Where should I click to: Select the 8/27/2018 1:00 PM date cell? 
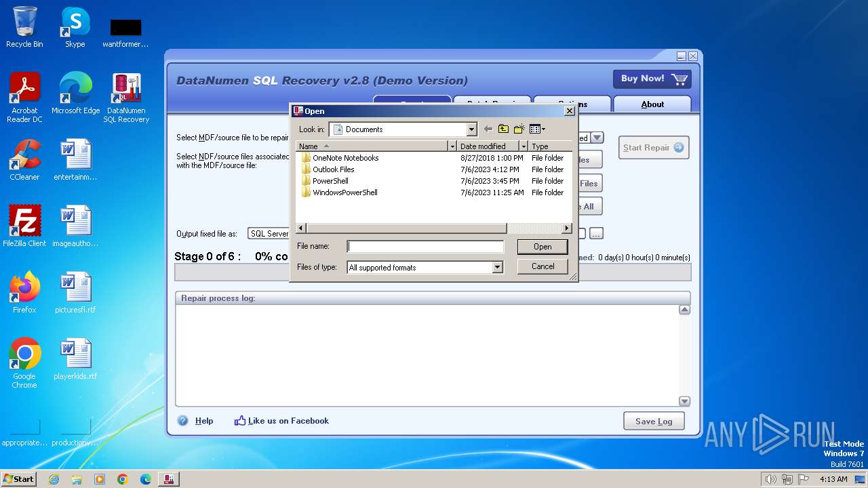click(x=492, y=158)
